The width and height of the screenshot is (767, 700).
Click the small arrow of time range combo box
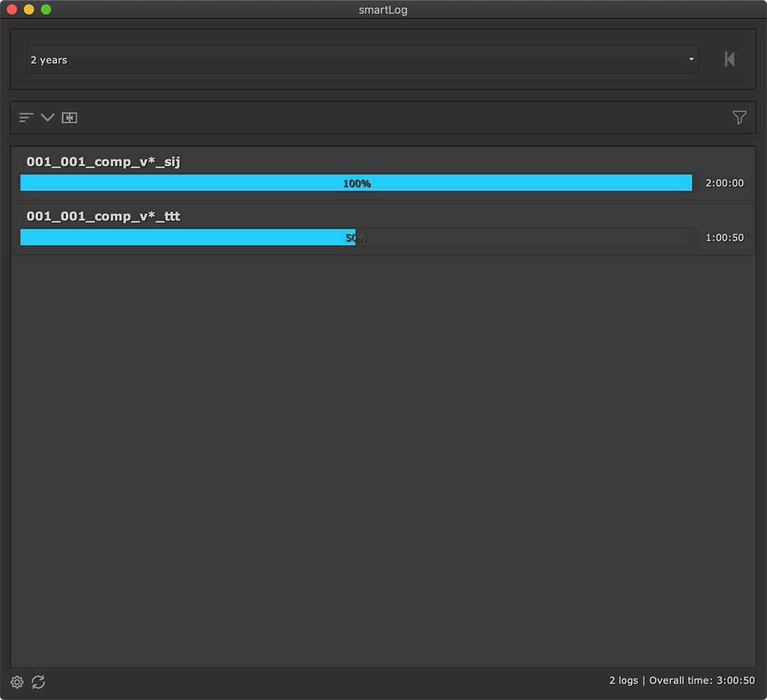(691, 60)
